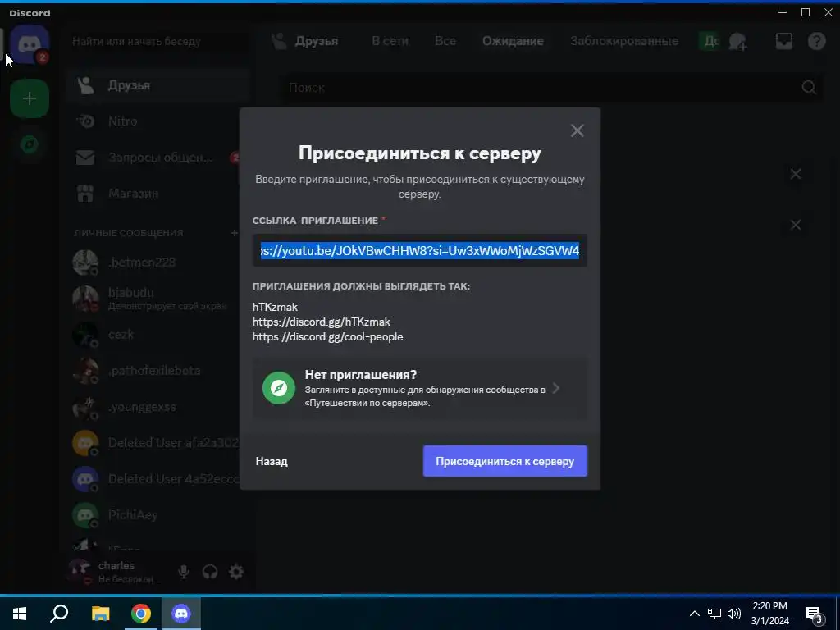Click the example text "https://discord.gg/hTKzmak"
The height and width of the screenshot is (630, 840).
[322, 322]
